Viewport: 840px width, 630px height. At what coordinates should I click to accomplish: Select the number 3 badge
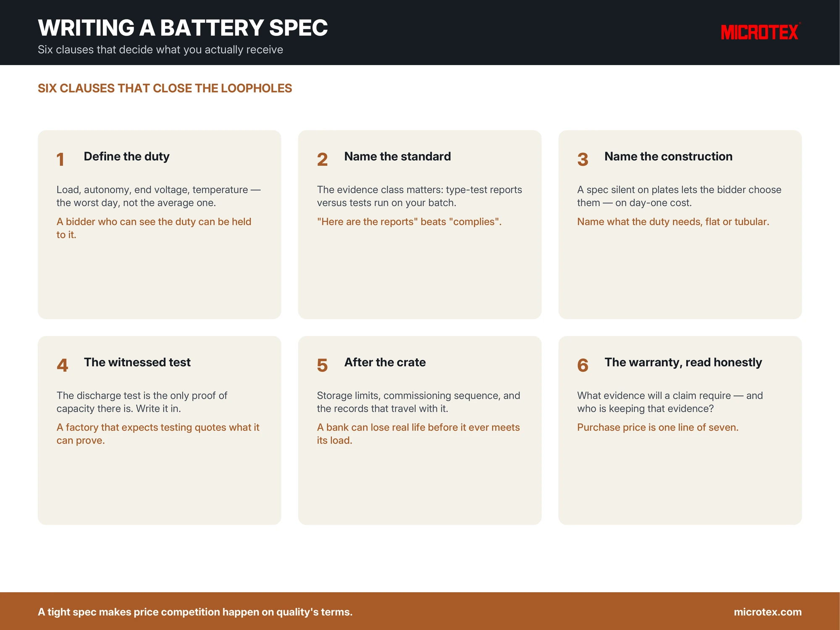583,160
